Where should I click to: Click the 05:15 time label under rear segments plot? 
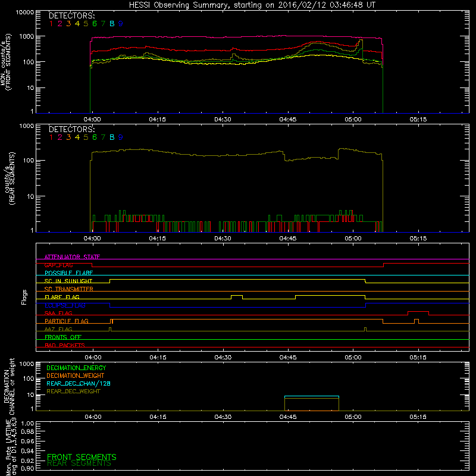tap(418, 239)
